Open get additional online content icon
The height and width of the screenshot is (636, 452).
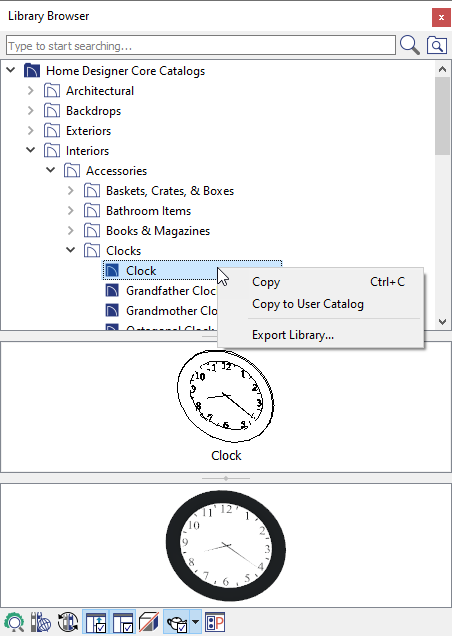pyautogui.click(x=41, y=622)
